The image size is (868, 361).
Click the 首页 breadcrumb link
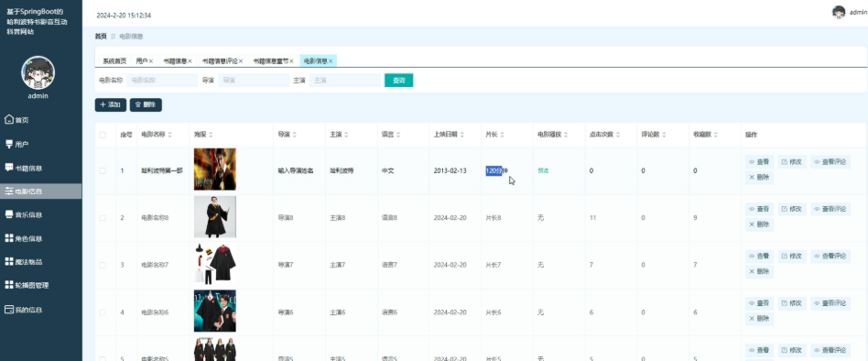pyautogui.click(x=101, y=37)
